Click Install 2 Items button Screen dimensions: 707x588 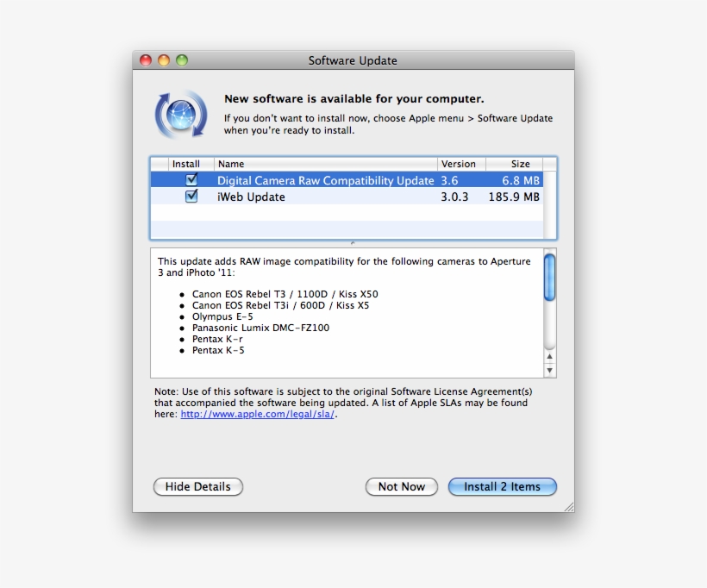(503, 486)
